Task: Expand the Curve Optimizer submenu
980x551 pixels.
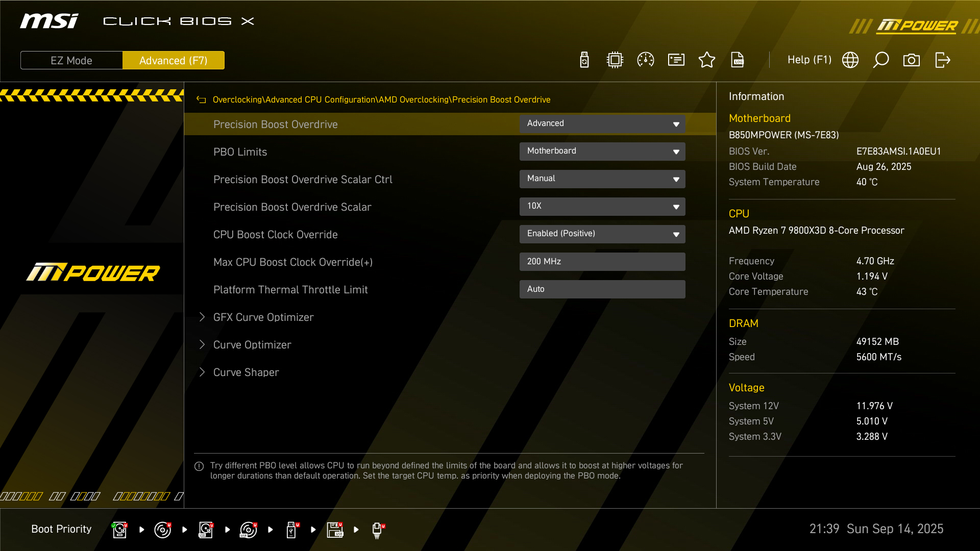Action: tap(252, 345)
